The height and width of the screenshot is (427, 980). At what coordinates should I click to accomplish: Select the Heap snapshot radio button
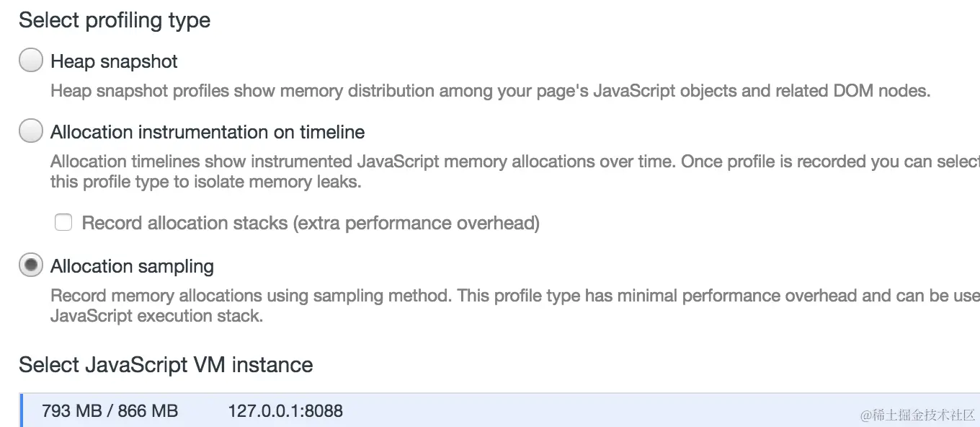[x=31, y=61]
